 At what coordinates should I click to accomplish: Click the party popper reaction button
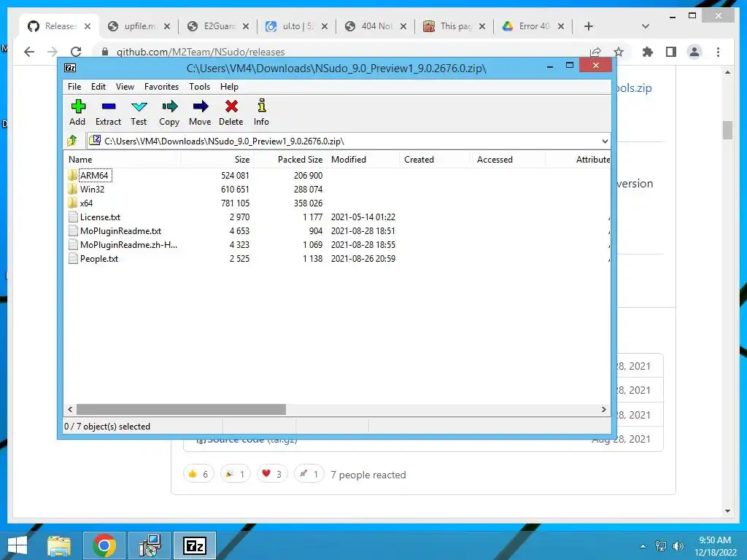236,474
